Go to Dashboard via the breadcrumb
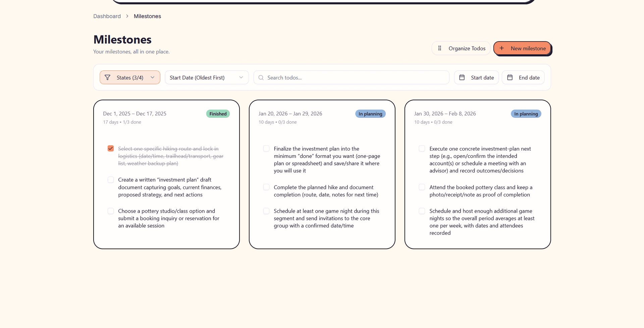Viewport: 644px width, 328px height. [x=107, y=16]
